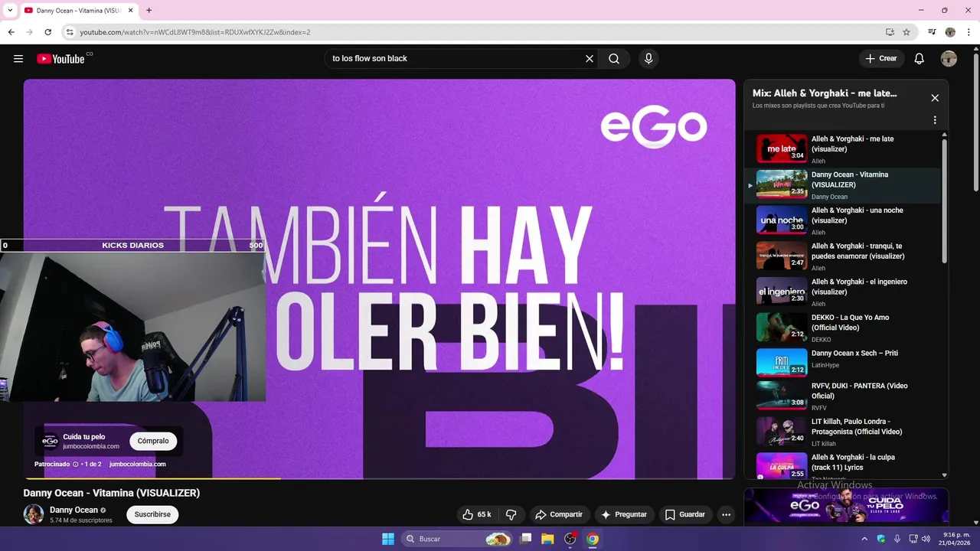Open the Danny Ocean channel name link
The width and height of the screenshot is (980, 551).
point(73,510)
